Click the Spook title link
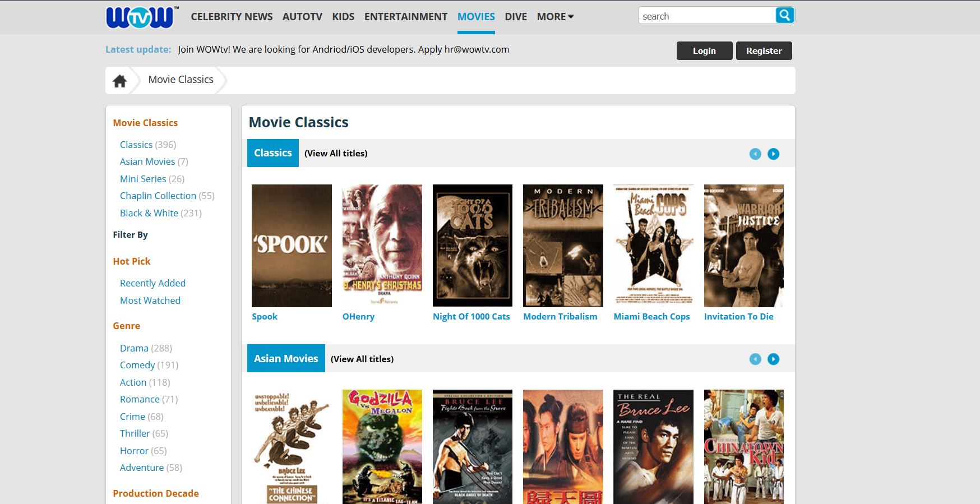 [265, 317]
